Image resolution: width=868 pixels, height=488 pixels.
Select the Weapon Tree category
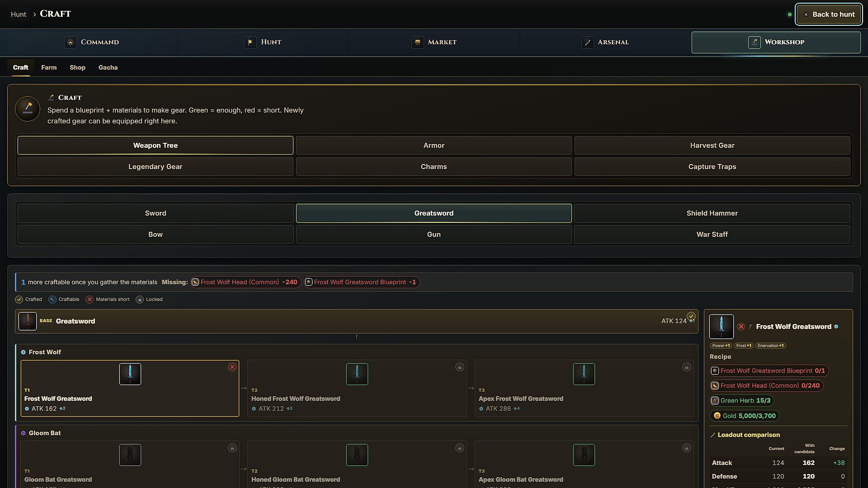[x=156, y=145]
